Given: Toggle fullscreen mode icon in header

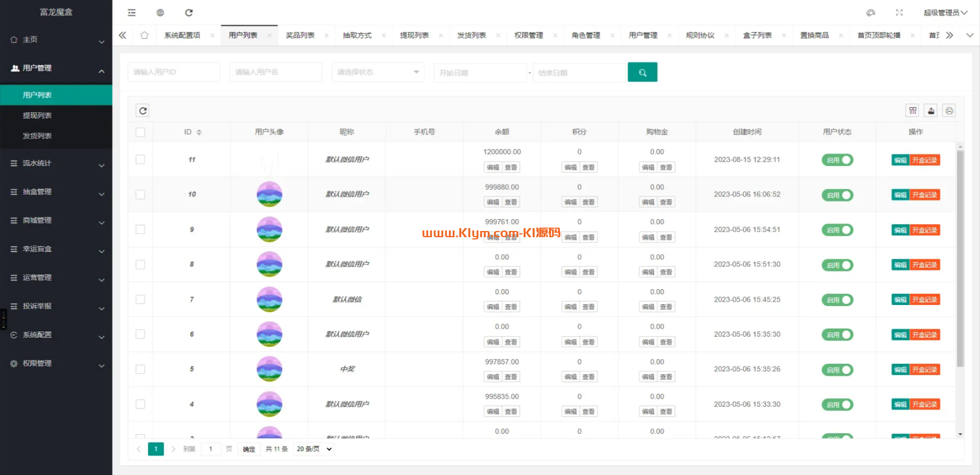Looking at the screenshot, I should 899,12.
